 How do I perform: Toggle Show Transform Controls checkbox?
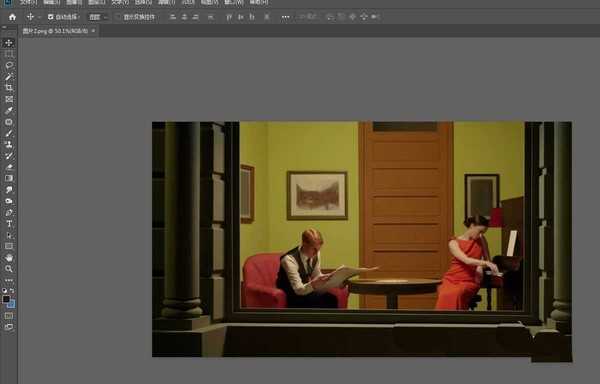118,17
